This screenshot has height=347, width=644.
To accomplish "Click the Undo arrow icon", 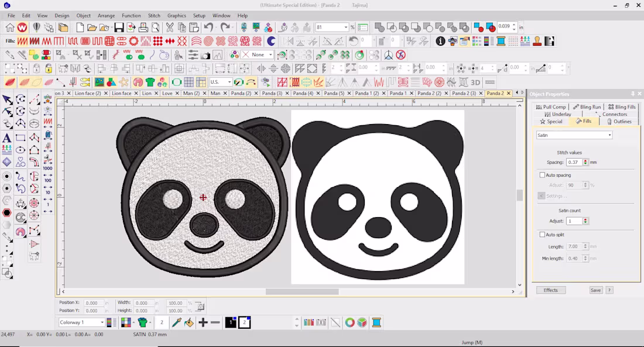I will click(x=208, y=28).
